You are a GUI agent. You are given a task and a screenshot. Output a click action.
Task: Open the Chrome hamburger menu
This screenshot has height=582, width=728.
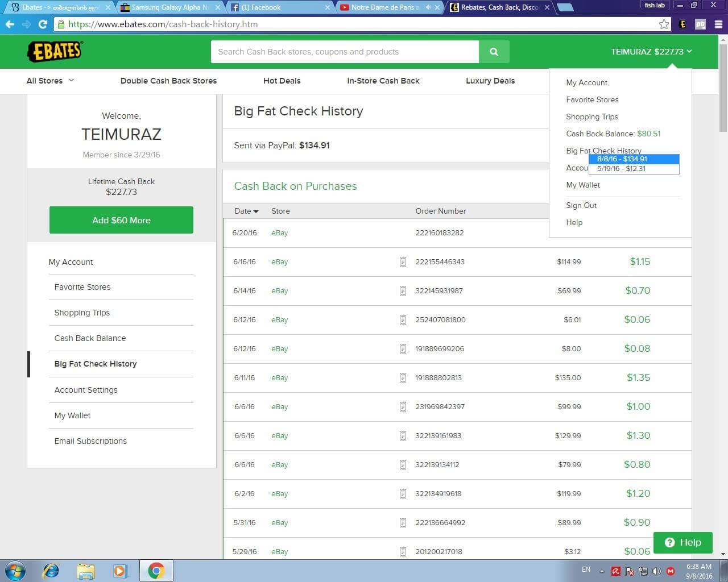click(x=719, y=24)
